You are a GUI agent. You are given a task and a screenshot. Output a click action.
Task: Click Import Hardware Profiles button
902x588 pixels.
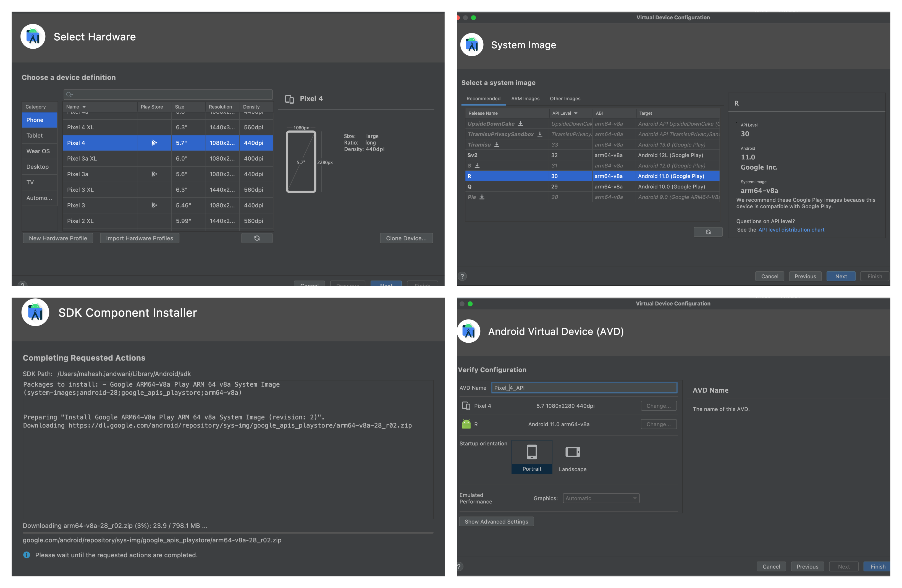(x=140, y=238)
